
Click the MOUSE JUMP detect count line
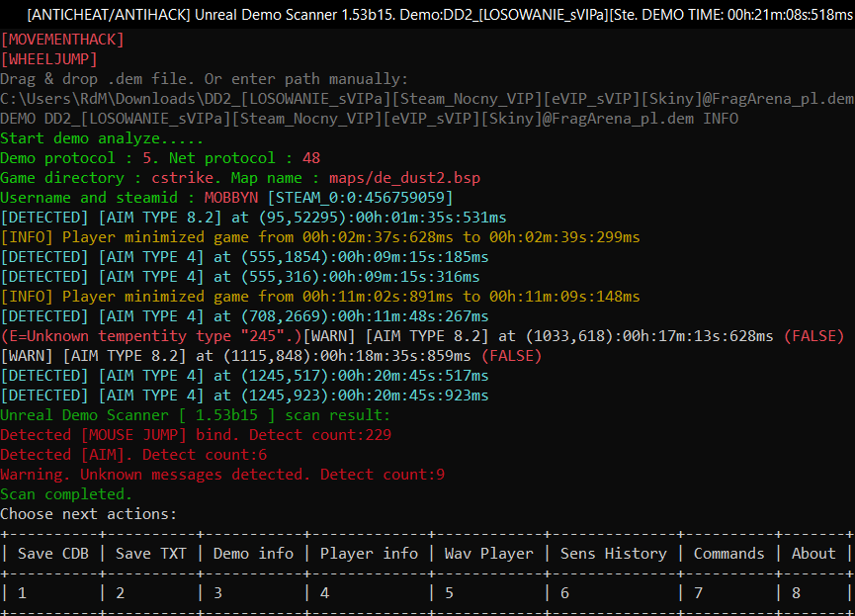(196, 435)
